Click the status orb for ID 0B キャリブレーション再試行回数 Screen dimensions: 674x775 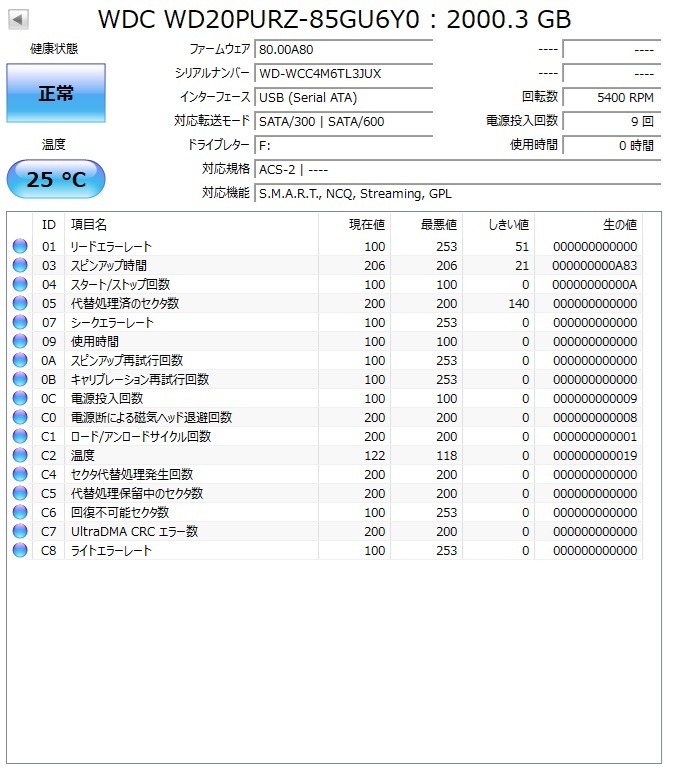(x=20, y=379)
